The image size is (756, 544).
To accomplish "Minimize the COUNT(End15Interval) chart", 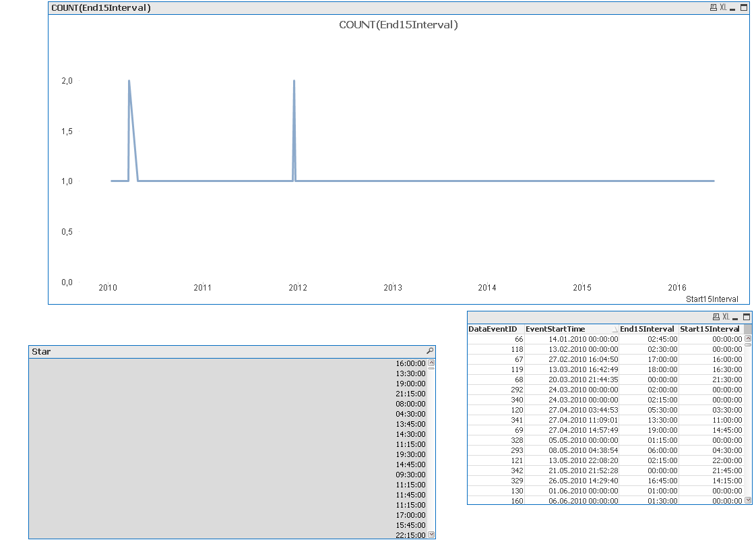I will coord(732,8).
